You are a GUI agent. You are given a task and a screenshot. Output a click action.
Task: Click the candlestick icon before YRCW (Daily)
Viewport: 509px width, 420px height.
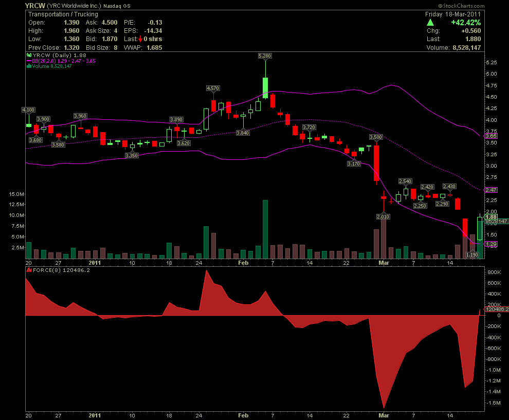(29, 55)
